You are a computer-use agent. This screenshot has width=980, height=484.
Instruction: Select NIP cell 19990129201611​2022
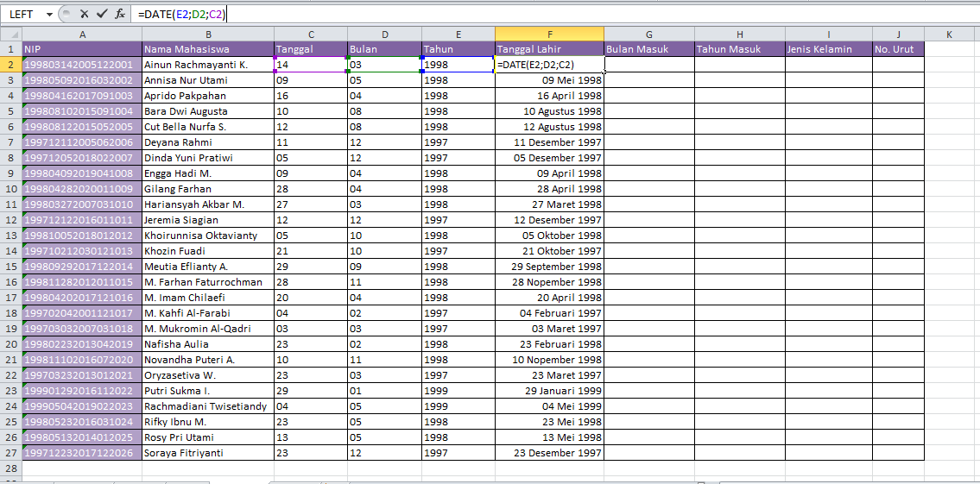[82, 391]
